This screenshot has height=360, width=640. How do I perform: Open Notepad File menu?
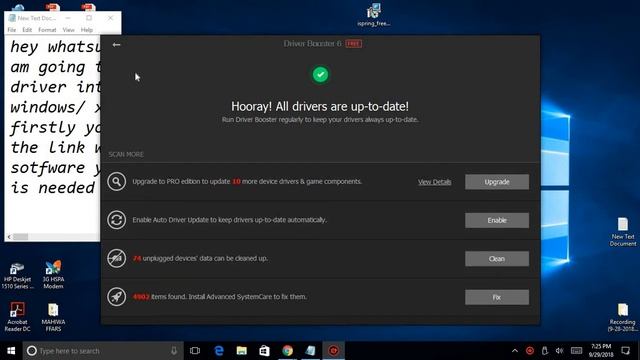(x=12, y=30)
